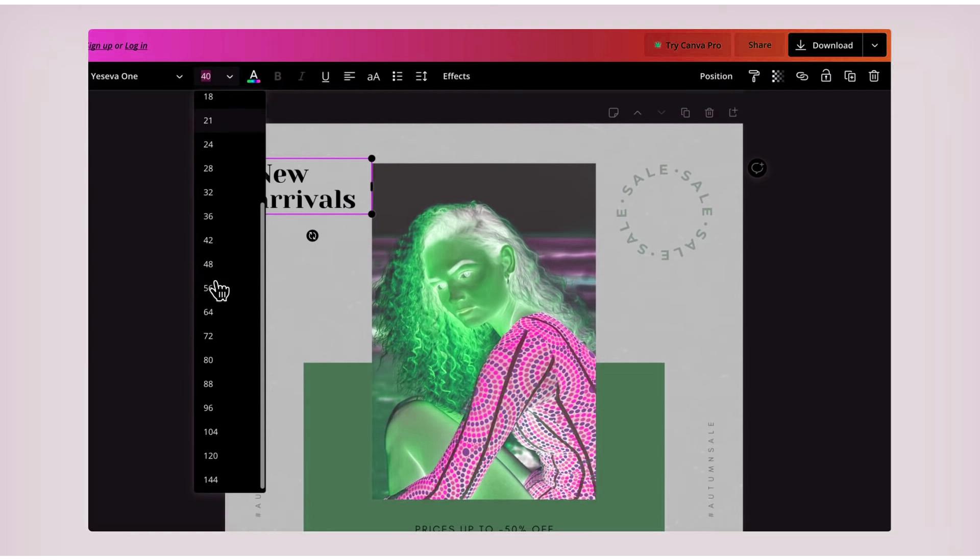Toggle the bulleted list icon
This screenshot has height=560, width=980.
(398, 77)
